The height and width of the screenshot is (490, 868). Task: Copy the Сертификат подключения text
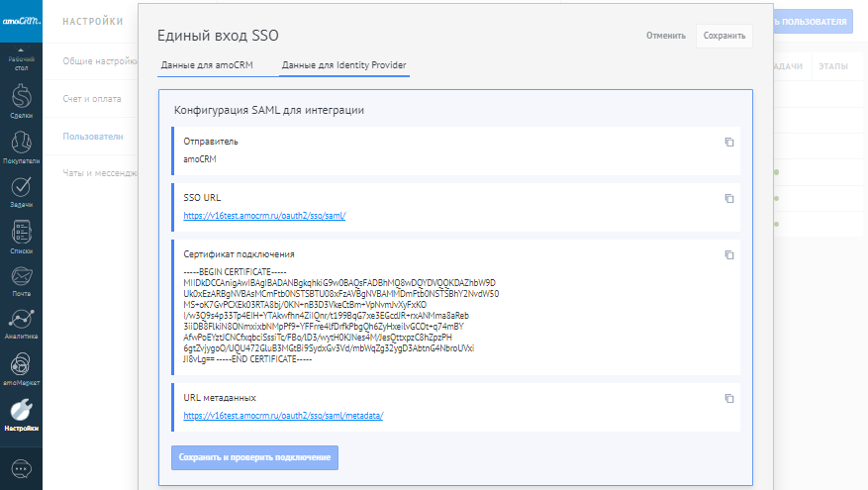tap(728, 255)
